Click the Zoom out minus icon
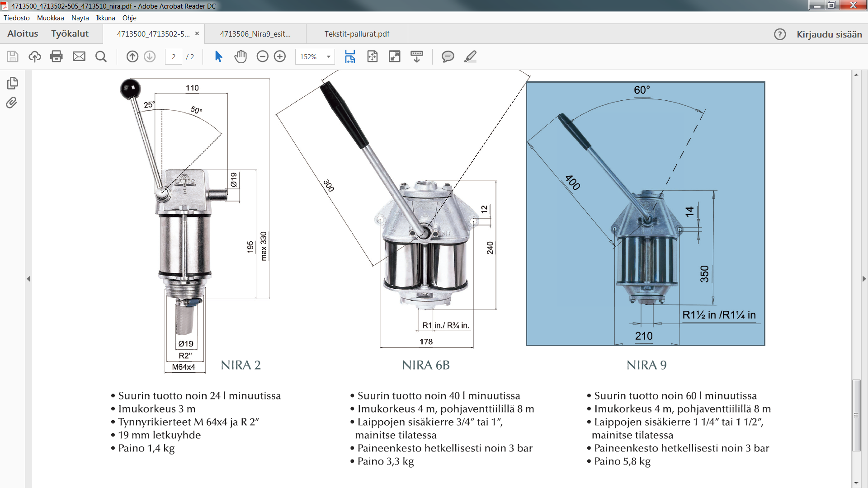This screenshot has height=488, width=868. coord(262,56)
